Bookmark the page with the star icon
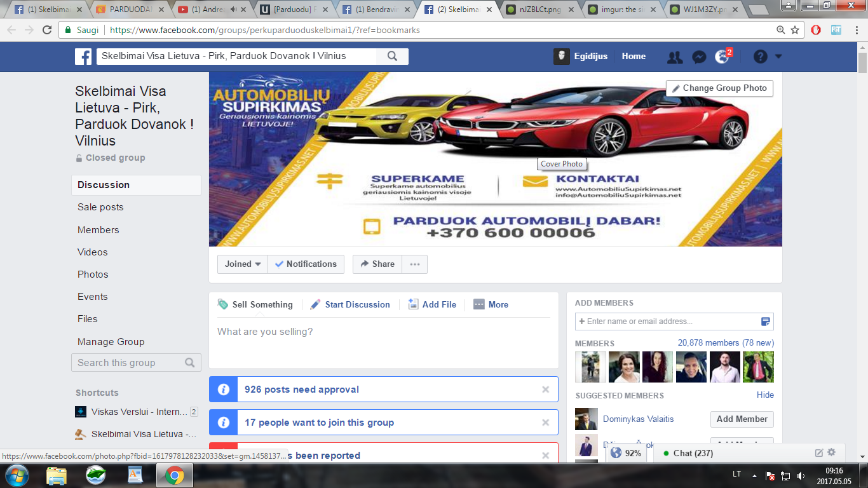Image resolution: width=868 pixels, height=488 pixels. (795, 30)
